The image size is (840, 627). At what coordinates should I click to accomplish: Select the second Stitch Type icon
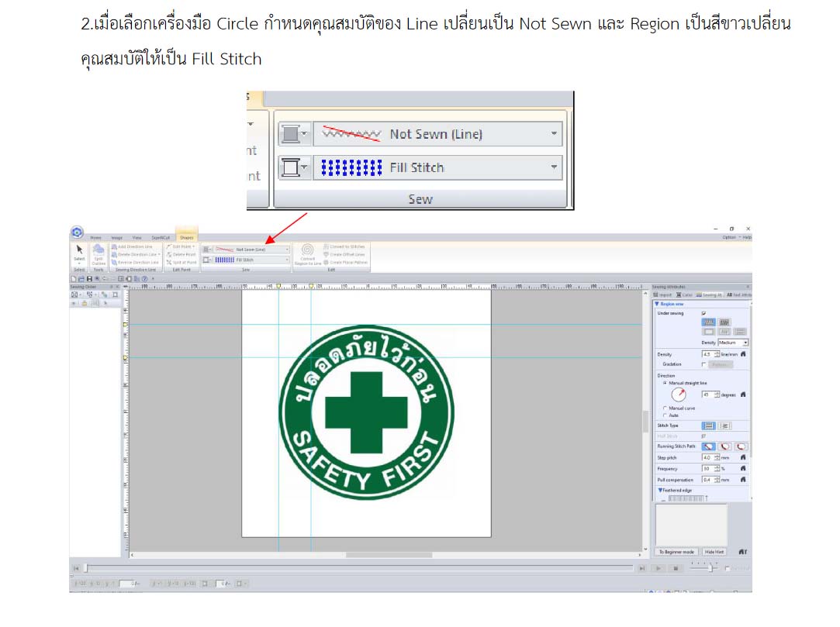(x=725, y=425)
